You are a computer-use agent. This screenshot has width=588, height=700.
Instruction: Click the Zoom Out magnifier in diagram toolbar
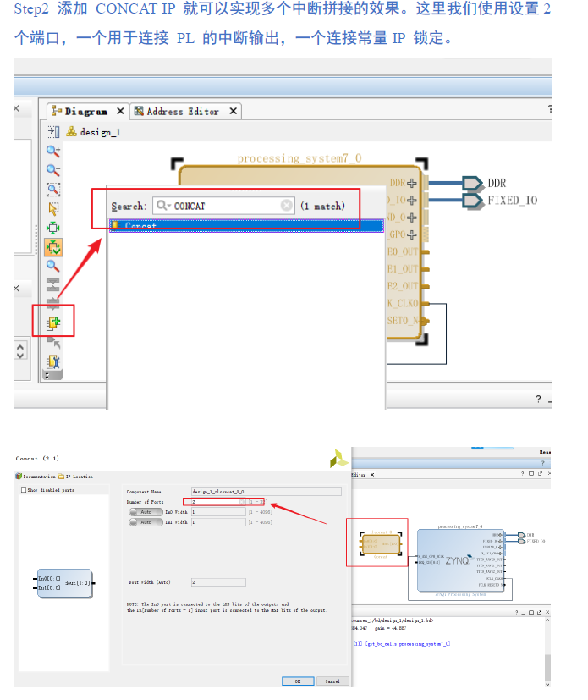click(53, 170)
